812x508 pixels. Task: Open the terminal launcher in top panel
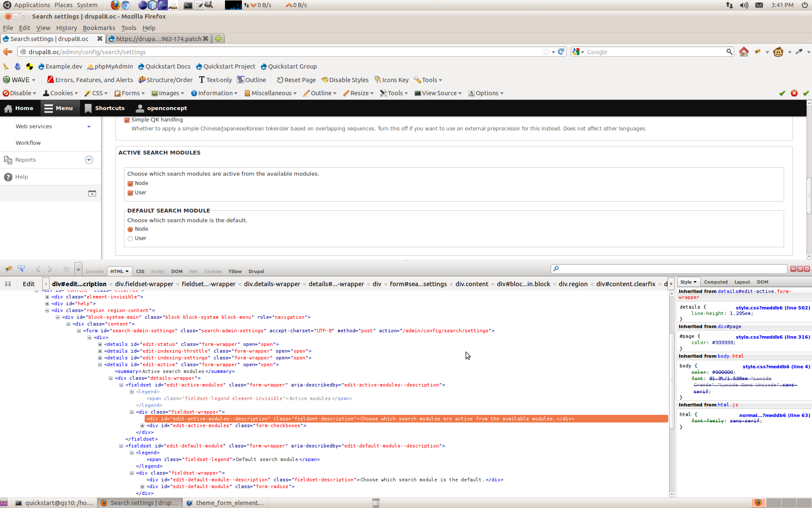pos(188,5)
